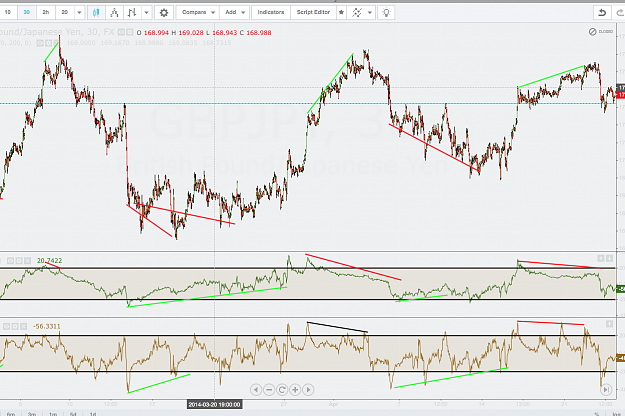The width and height of the screenshot is (625, 416).
Task: Open chart properties gear icon
Action: (163, 13)
